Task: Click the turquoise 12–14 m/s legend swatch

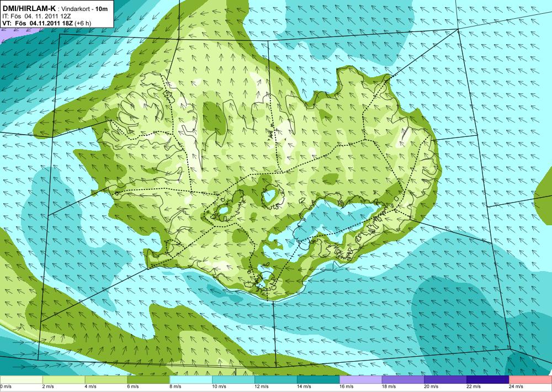Action: (x=275, y=380)
